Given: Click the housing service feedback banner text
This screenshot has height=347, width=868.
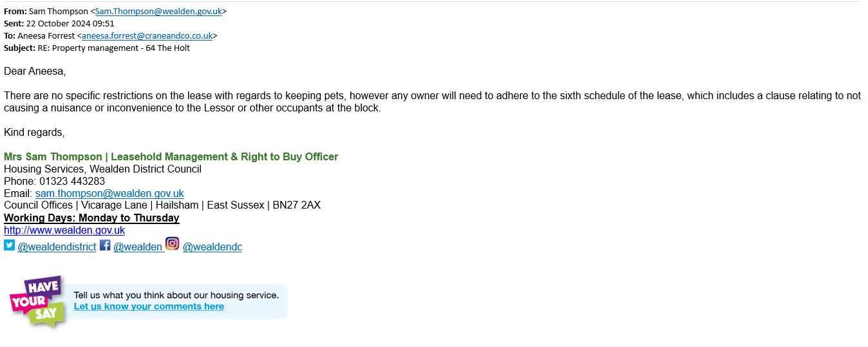Looking at the screenshot, I should pyautogui.click(x=176, y=295).
